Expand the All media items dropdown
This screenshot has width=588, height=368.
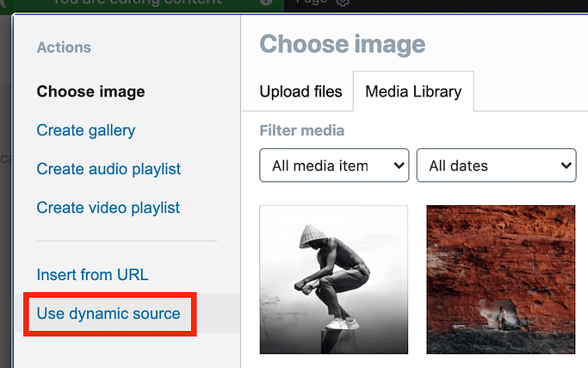pyautogui.click(x=334, y=165)
